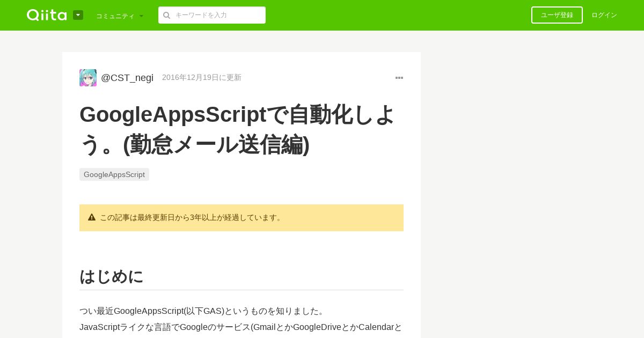
Task: Click the 3年以上 outdated notice text
Action: (192, 217)
